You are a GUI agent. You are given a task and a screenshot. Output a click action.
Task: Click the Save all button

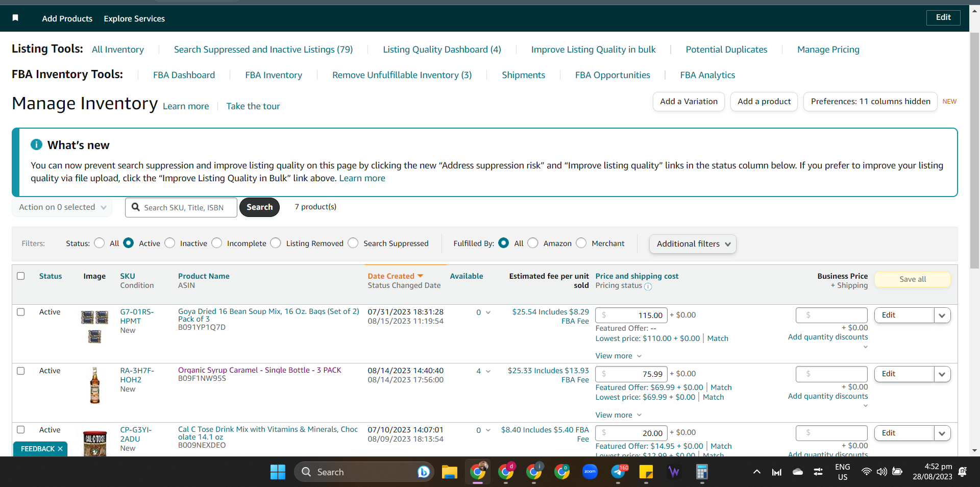[913, 279]
